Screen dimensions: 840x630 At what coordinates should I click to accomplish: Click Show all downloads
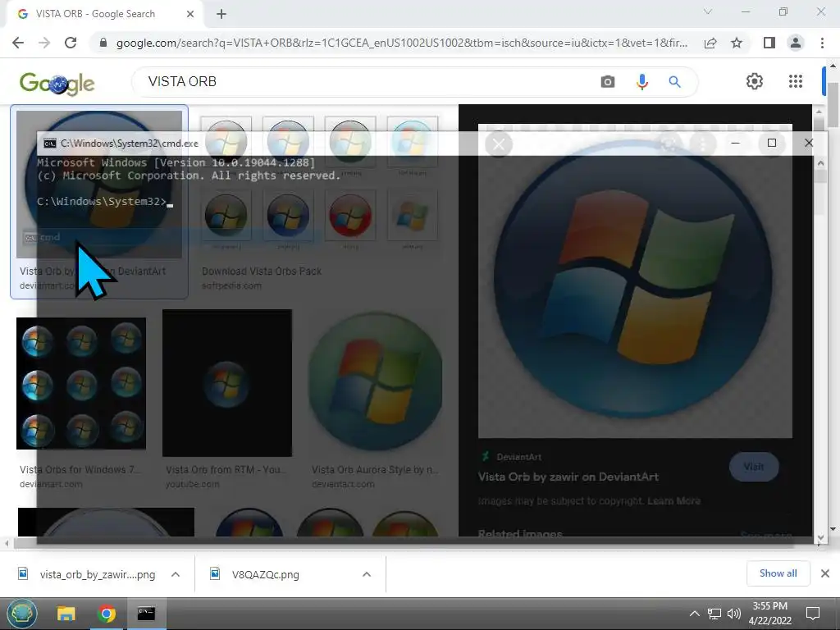[x=778, y=573]
